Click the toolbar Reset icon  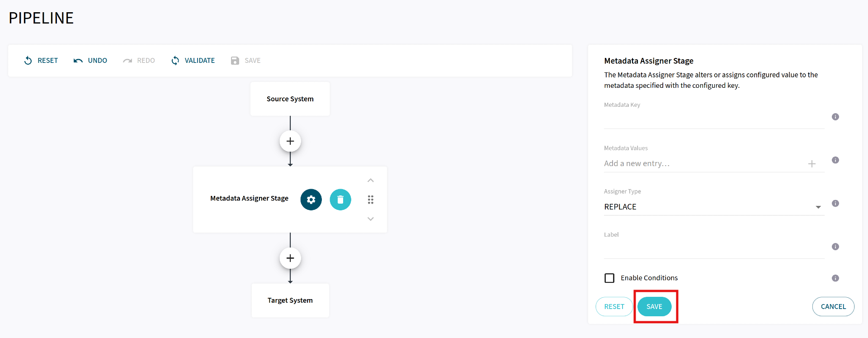click(x=28, y=60)
